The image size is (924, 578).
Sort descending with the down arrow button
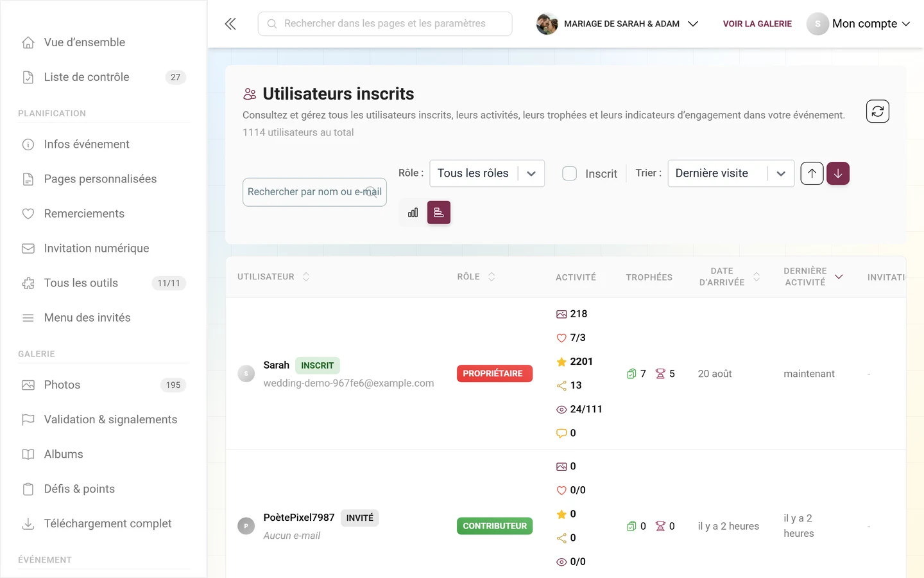click(x=838, y=173)
